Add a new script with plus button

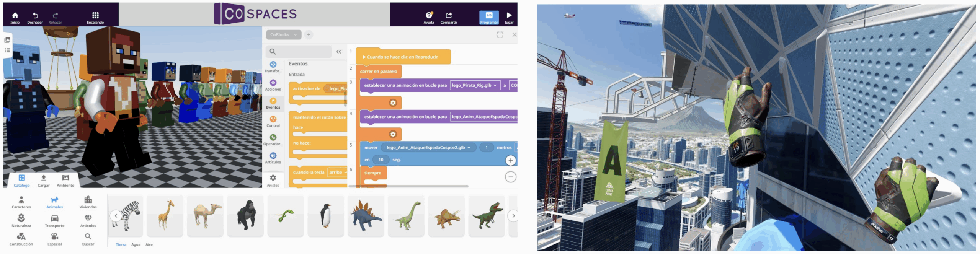pyautogui.click(x=309, y=34)
